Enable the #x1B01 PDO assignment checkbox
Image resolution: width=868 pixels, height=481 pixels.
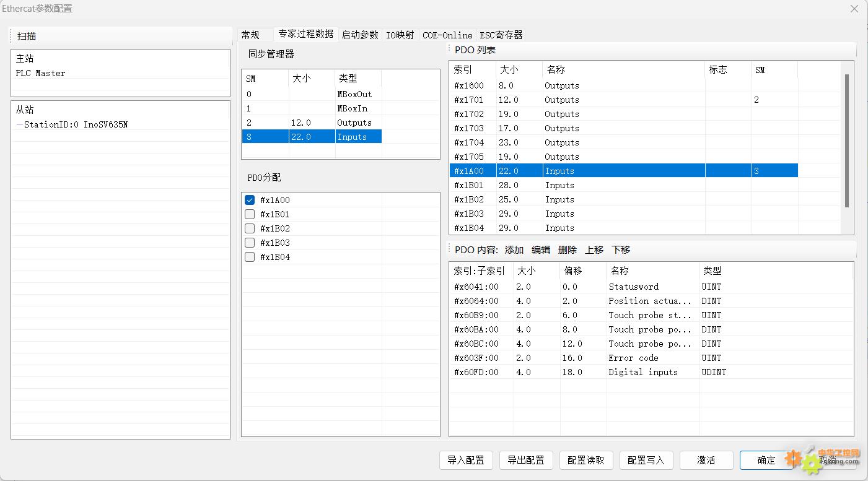pyautogui.click(x=250, y=214)
